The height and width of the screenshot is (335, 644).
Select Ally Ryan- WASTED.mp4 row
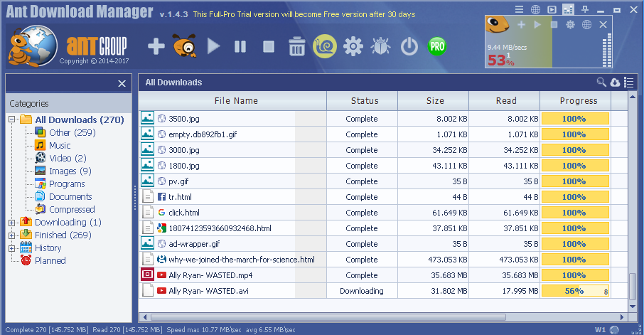tap(383, 275)
